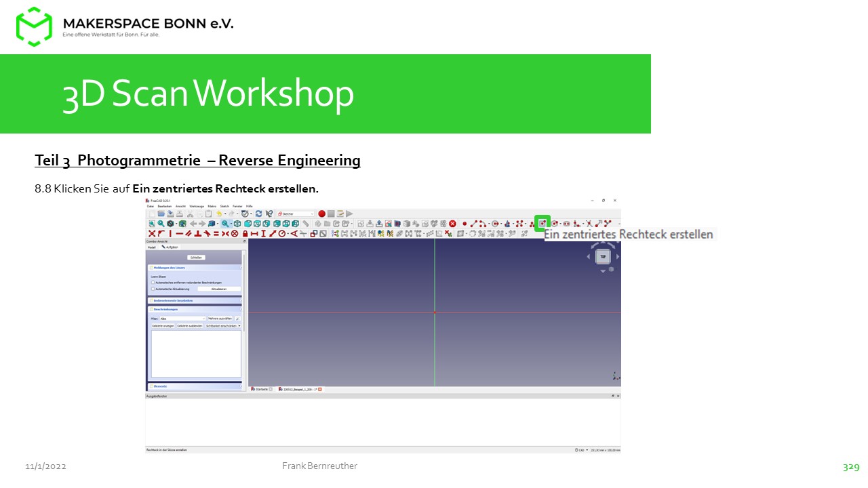868x488 pixels.
Task: Open the constraints filter dropdown
Action: tap(183, 319)
